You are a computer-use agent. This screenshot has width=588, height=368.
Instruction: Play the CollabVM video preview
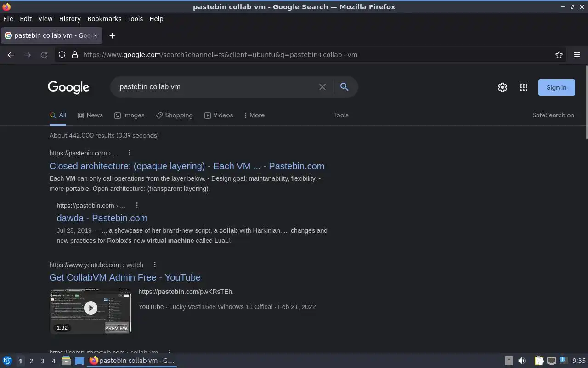[90, 308]
